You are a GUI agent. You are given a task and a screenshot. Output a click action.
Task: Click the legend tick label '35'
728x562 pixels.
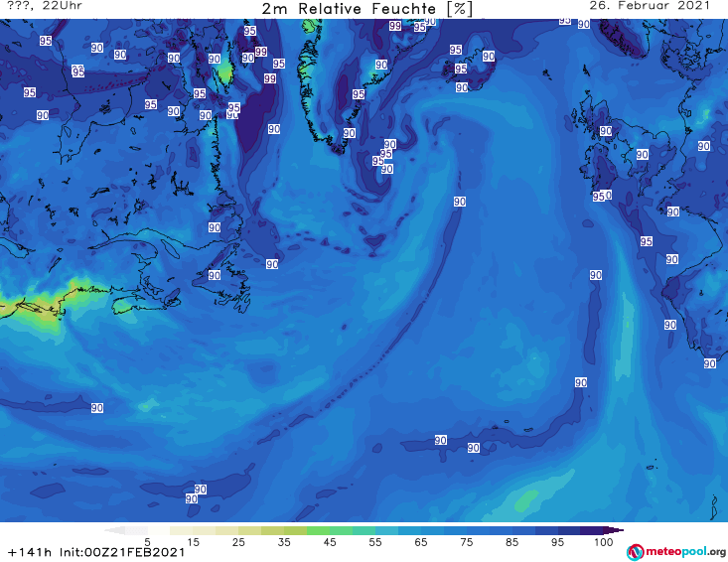point(284,542)
